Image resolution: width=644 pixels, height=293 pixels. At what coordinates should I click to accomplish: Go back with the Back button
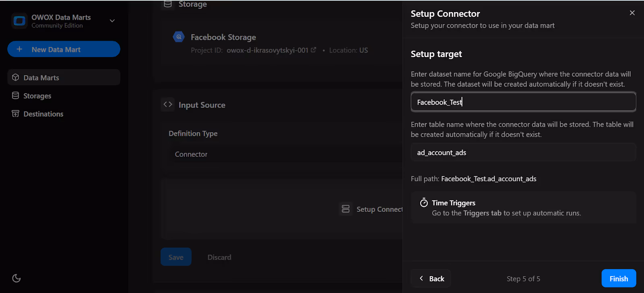[x=431, y=279]
